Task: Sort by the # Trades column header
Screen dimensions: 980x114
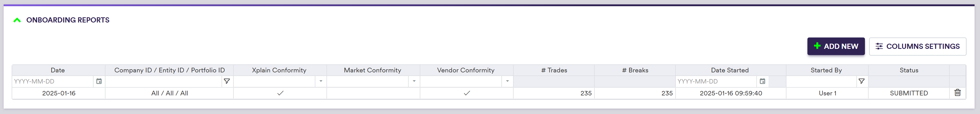Action: [x=554, y=70]
